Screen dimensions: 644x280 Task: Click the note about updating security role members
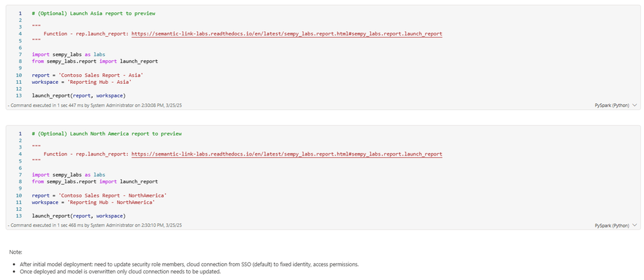pos(190,265)
